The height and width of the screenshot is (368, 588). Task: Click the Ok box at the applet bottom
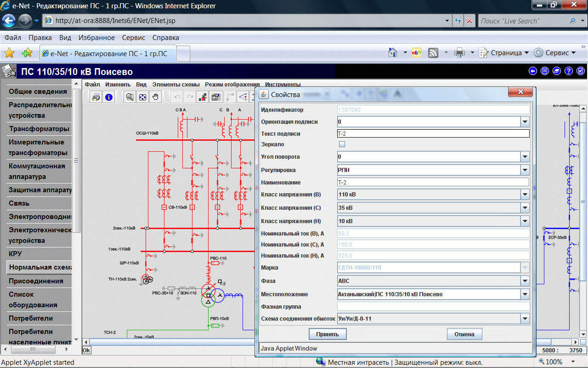point(86,350)
